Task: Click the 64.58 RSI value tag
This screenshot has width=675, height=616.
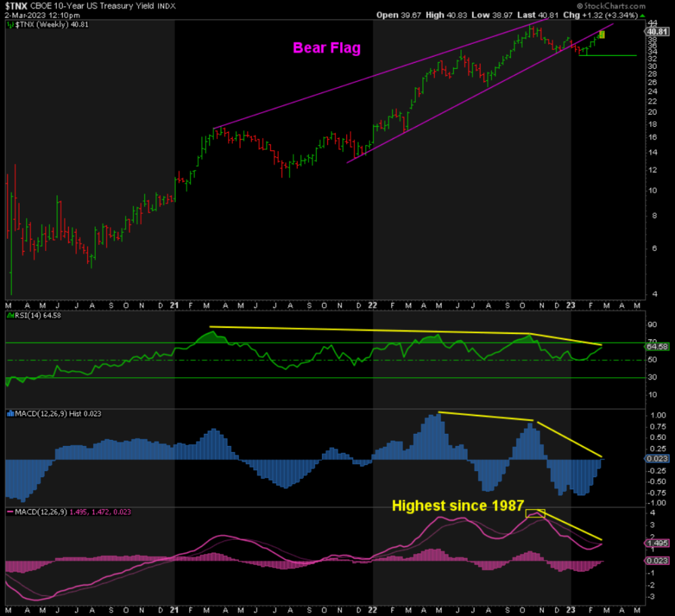Action: pos(657,347)
